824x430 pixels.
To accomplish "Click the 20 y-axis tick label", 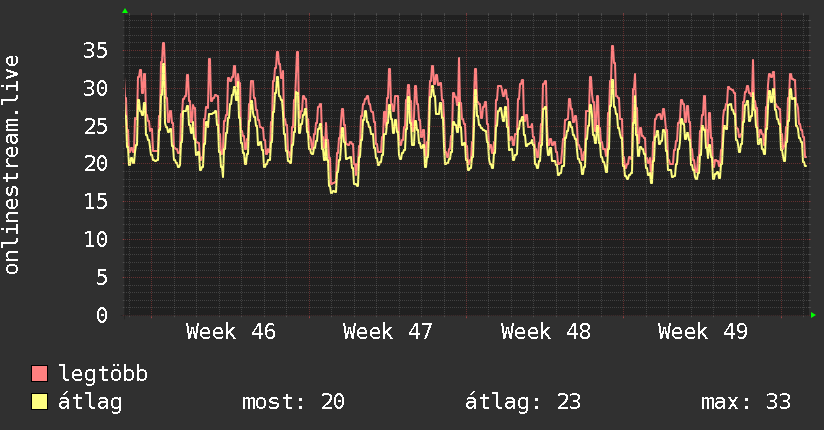I will (96, 163).
